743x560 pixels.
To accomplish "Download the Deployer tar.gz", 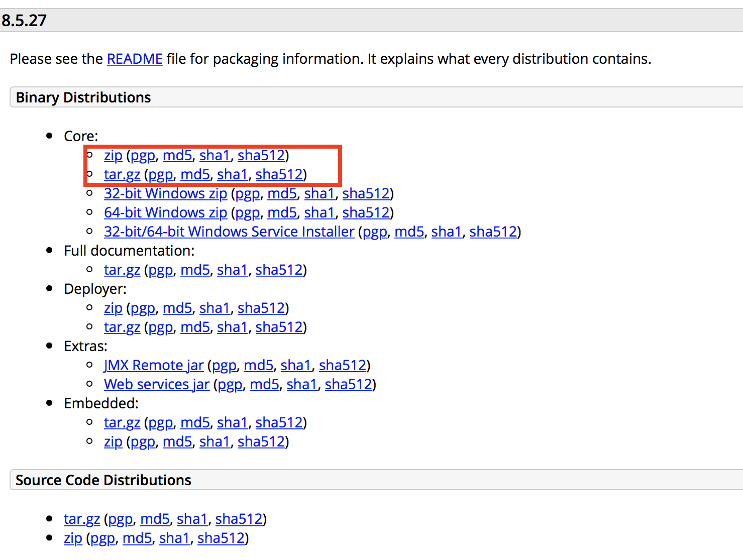I will (x=122, y=327).
